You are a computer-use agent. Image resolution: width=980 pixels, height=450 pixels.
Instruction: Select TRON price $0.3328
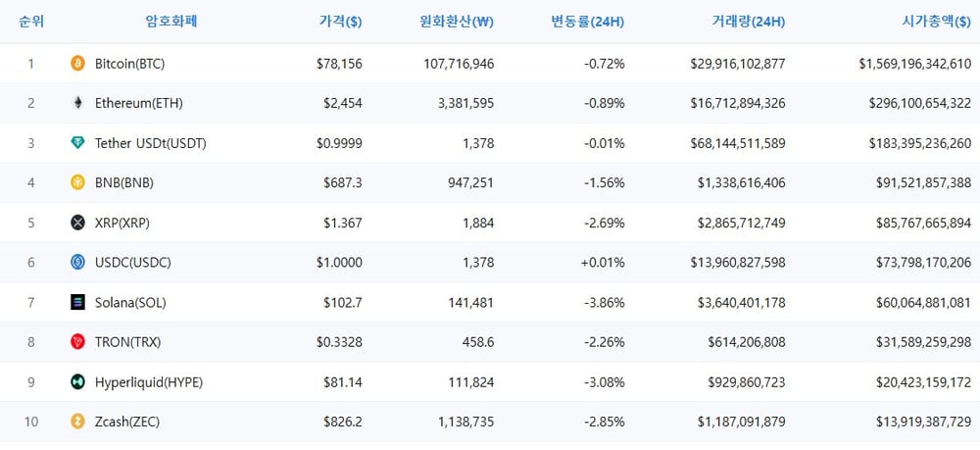[x=339, y=342]
